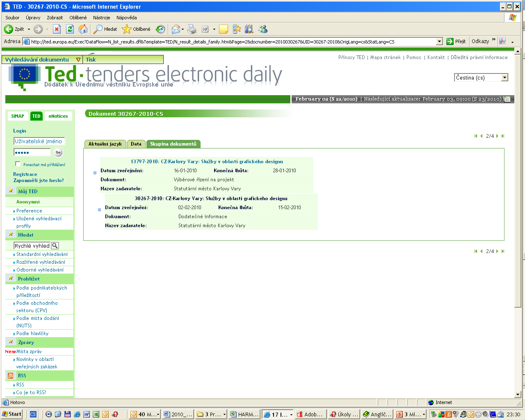Open the yellow note Discuss icon

[224, 29]
